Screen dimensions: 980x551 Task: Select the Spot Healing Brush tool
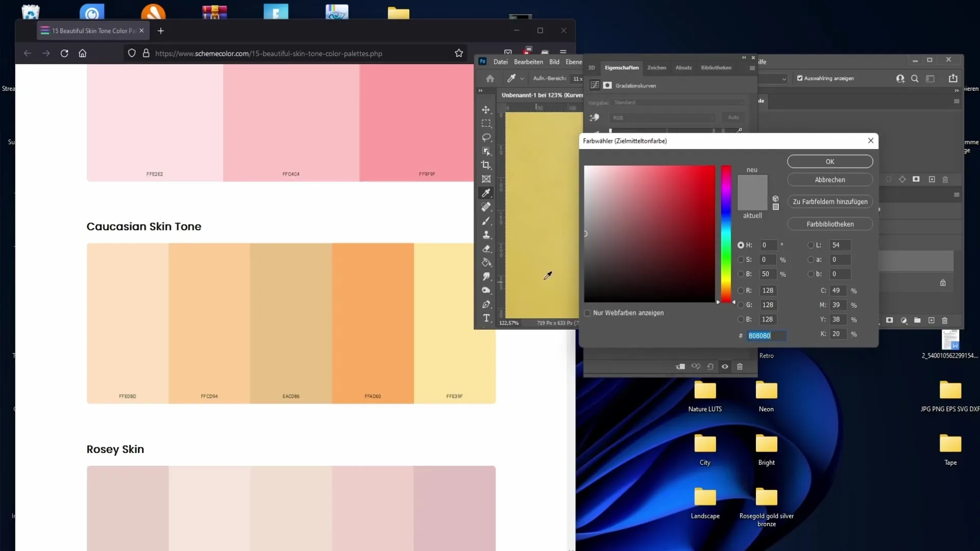tap(486, 207)
